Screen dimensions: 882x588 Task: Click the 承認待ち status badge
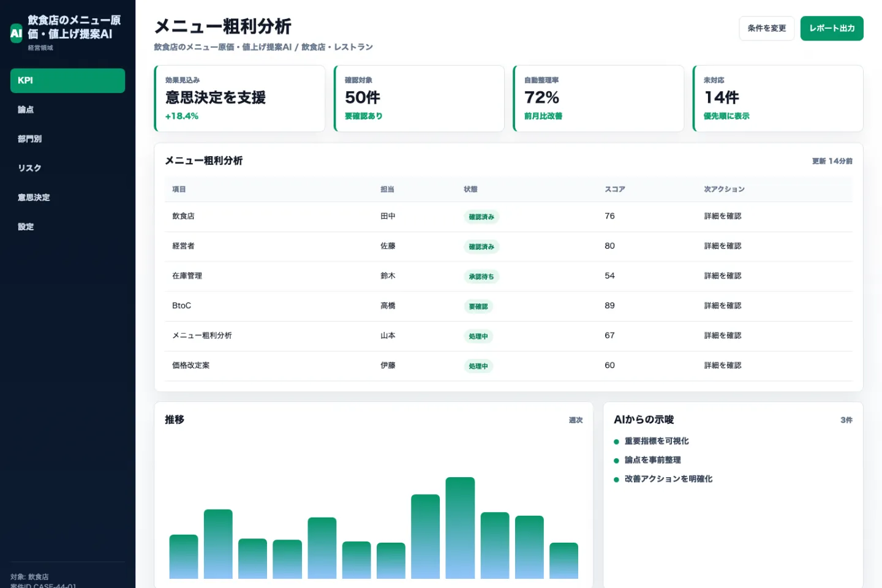click(481, 277)
